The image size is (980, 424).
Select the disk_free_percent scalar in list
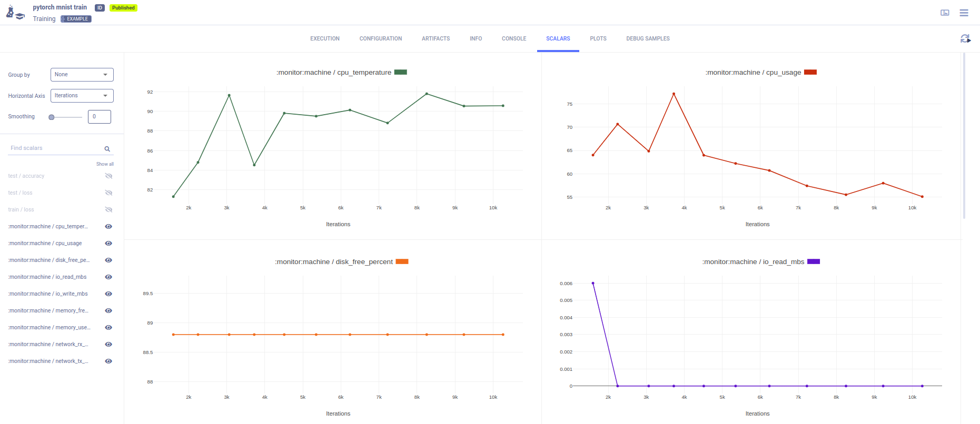pos(49,260)
